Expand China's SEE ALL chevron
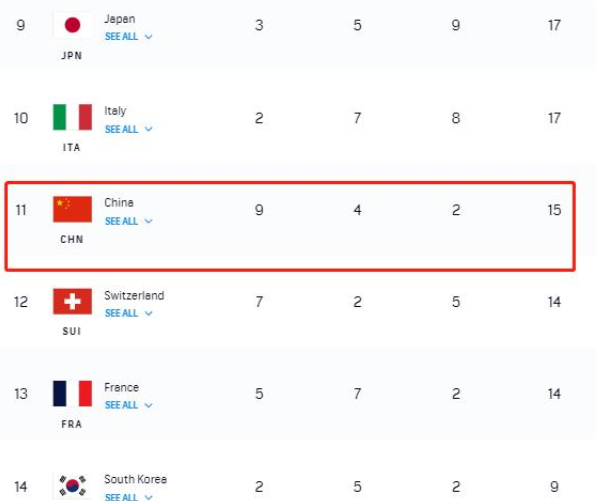The width and height of the screenshot is (609, 501). coord(148,221)
